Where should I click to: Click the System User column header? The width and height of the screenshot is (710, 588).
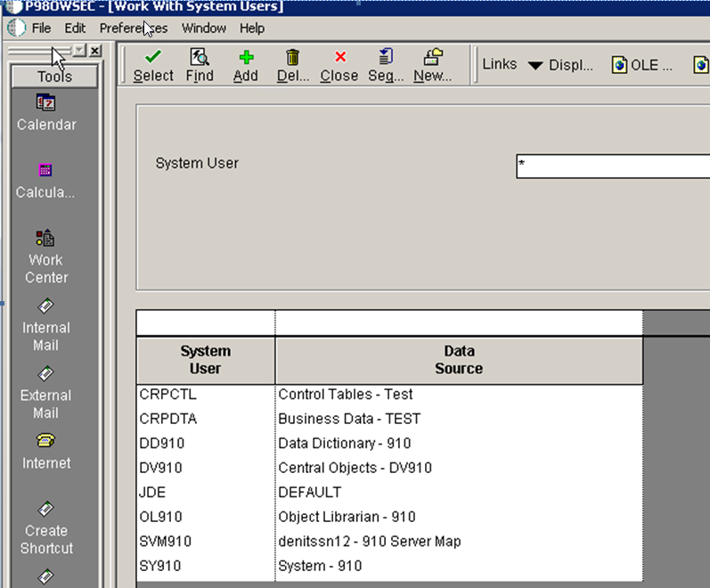pyautogui.click(x=206, y=360)
